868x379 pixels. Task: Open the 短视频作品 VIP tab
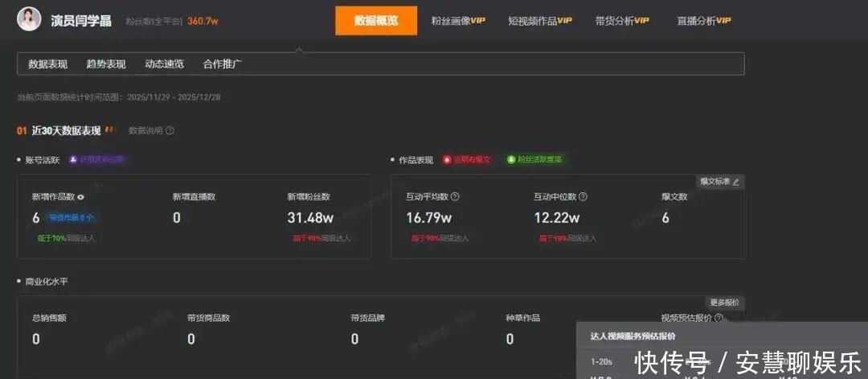(x=539, y=21)
